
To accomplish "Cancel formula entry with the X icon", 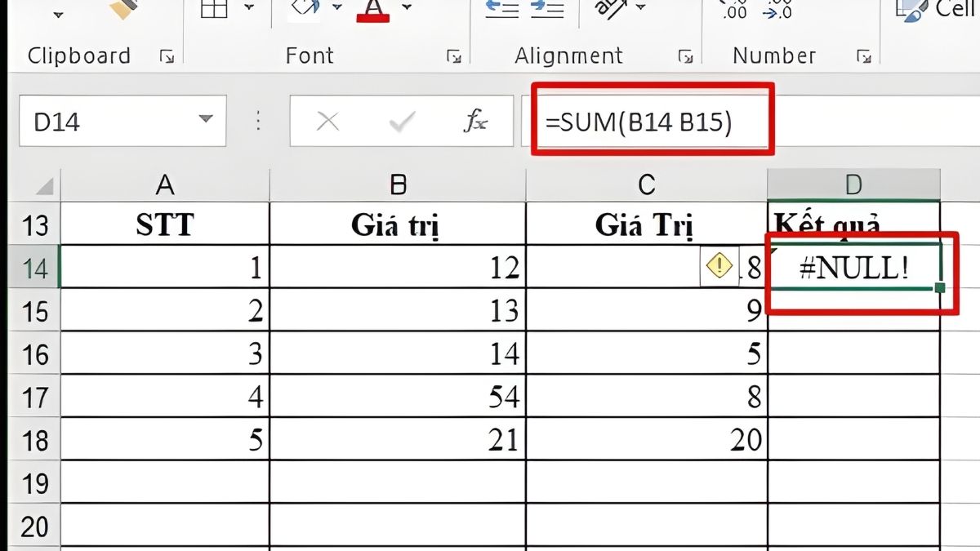I will click(327, 121).
